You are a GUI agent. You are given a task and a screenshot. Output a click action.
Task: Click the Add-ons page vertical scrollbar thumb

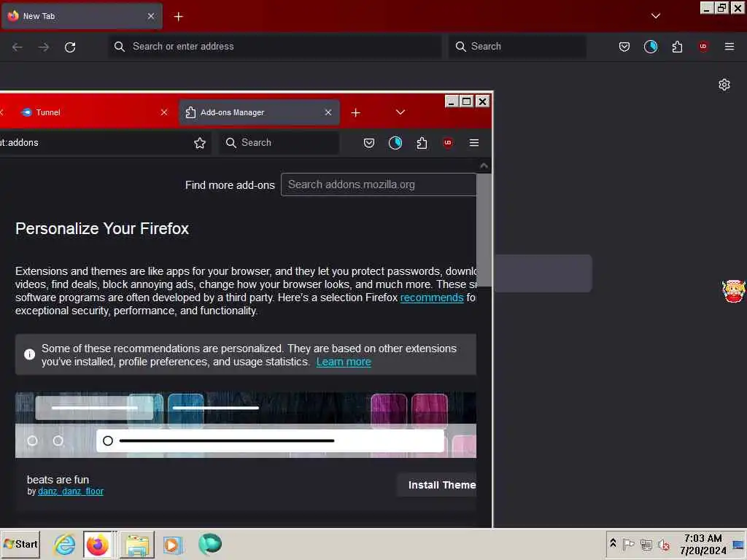click(x=484, y=230)
